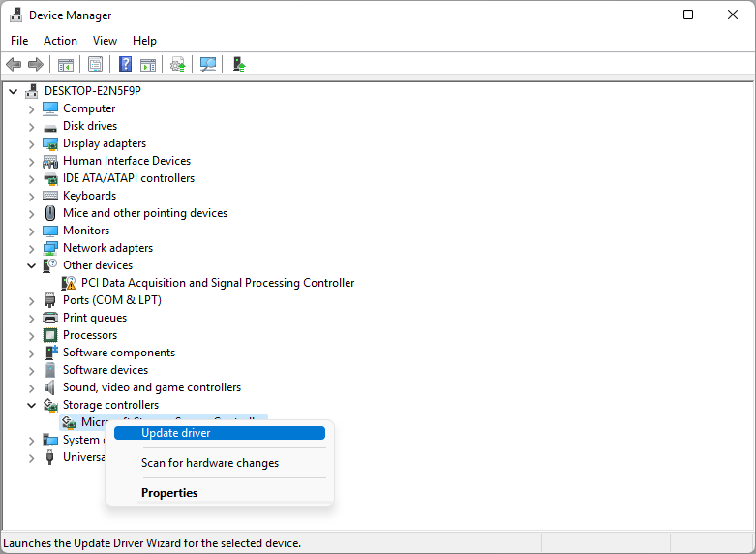Open the View menu
The width and height of the screenshot is (756, 554).
click(105, 41)
